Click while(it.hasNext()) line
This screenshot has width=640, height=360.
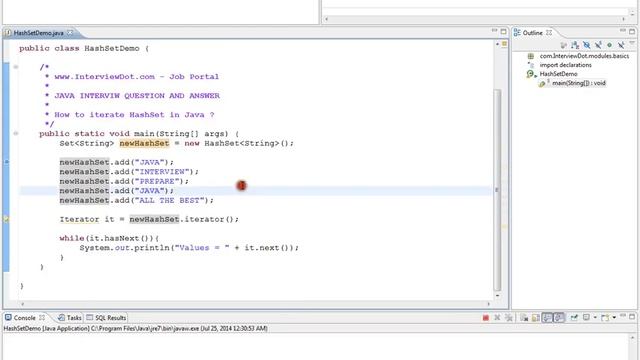pyautogui.click(x=109, y=238)
